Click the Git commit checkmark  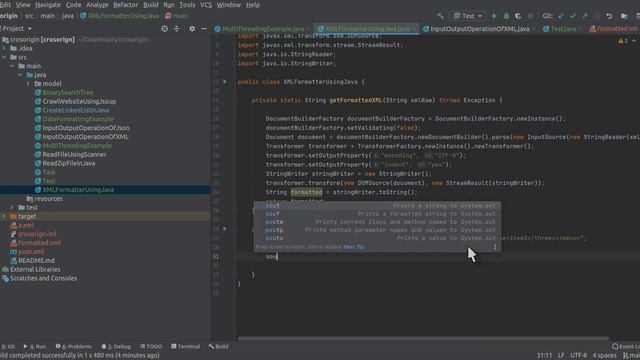[x=573, y=16]
